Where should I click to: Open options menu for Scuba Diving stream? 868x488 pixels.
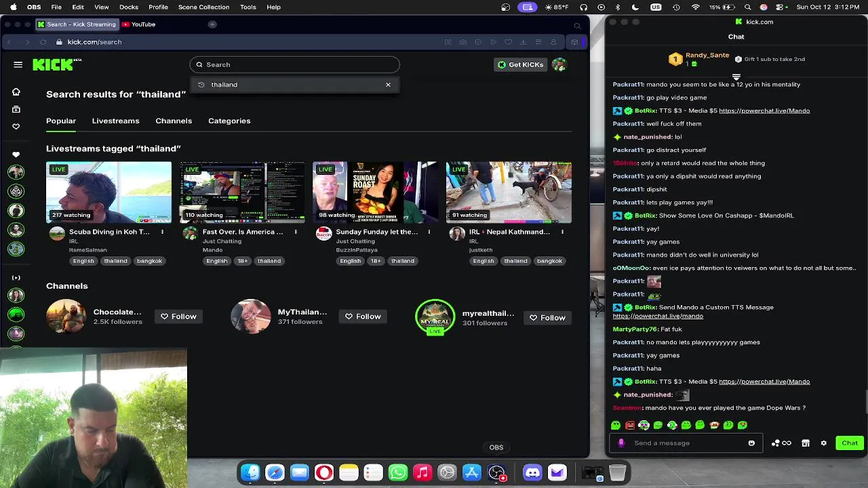click(162, 232)
